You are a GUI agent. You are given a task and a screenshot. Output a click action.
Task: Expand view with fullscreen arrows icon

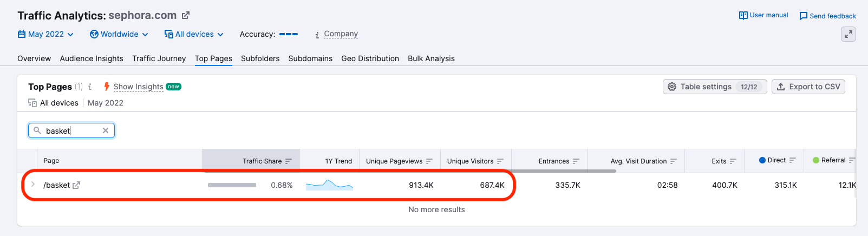tap(849, 34)
